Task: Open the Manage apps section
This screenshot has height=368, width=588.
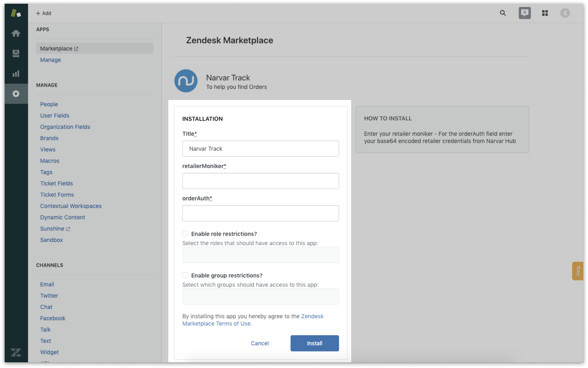Action: [x=50, y=60]
